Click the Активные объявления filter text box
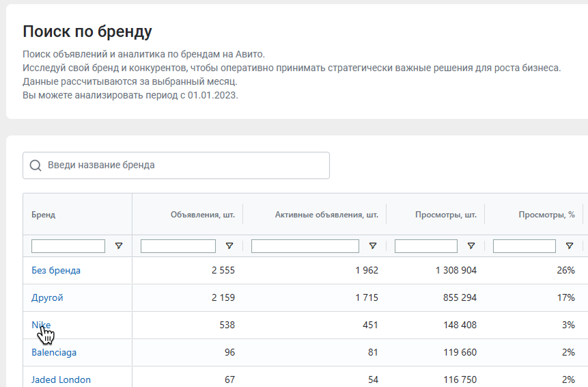 pos(305,246)
